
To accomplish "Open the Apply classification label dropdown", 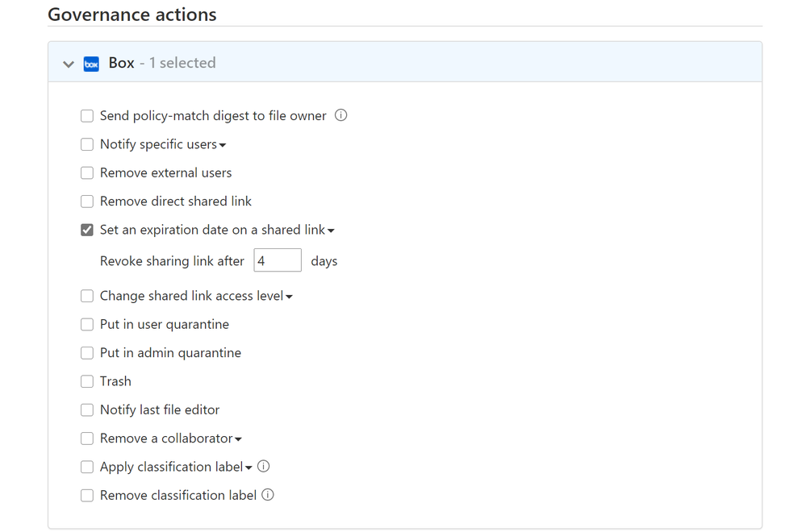I will tap(248, 468).
